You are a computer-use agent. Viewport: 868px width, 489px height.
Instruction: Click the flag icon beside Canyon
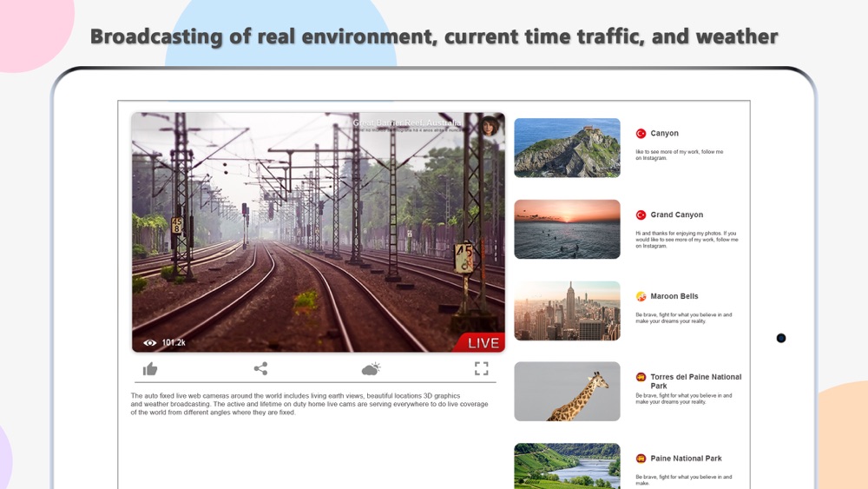(x=641, y=134)
